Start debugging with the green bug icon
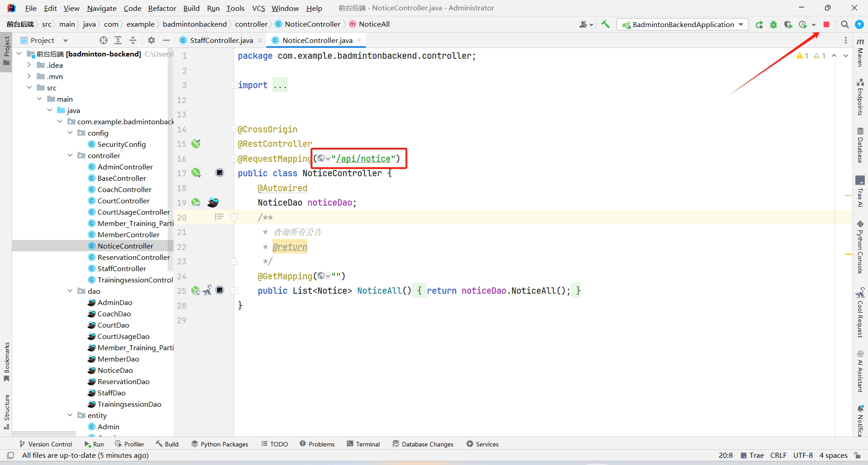 [x=774, y=25]
